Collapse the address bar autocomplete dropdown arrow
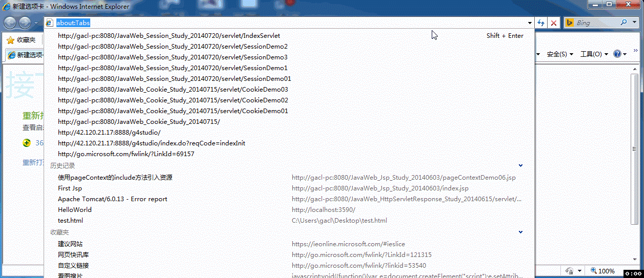 530,23
